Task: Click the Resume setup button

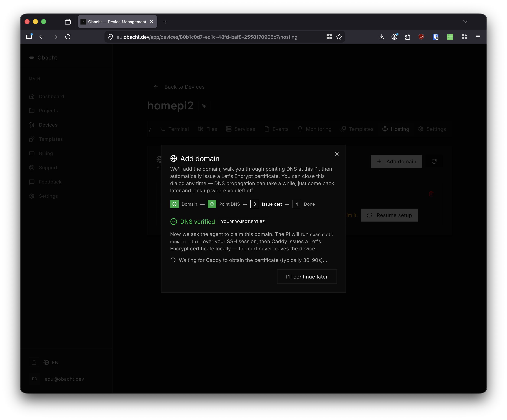Action: point(389,215)
